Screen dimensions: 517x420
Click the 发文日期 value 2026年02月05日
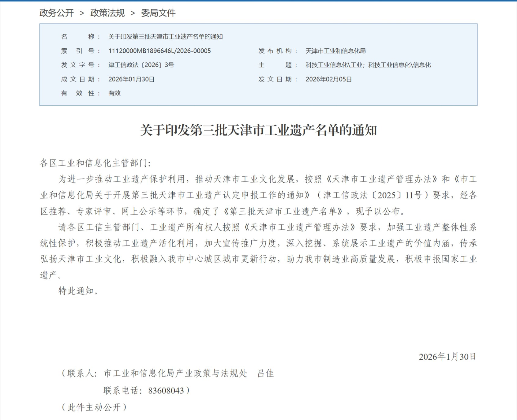[x=328, y=79]
